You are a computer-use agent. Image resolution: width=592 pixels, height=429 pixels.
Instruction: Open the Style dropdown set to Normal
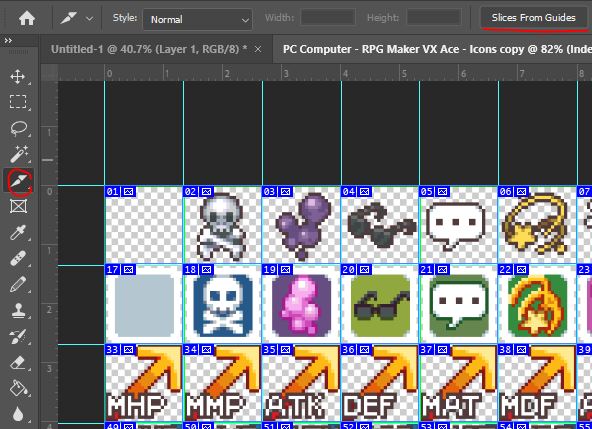tap(197, 19)
